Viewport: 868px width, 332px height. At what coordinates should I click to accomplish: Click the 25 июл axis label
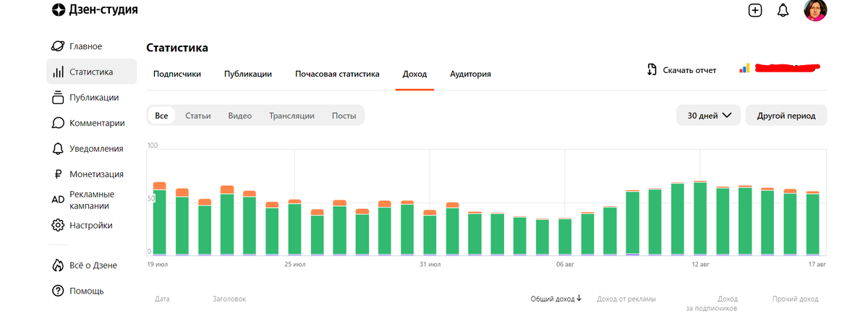[x=294, y=265]
